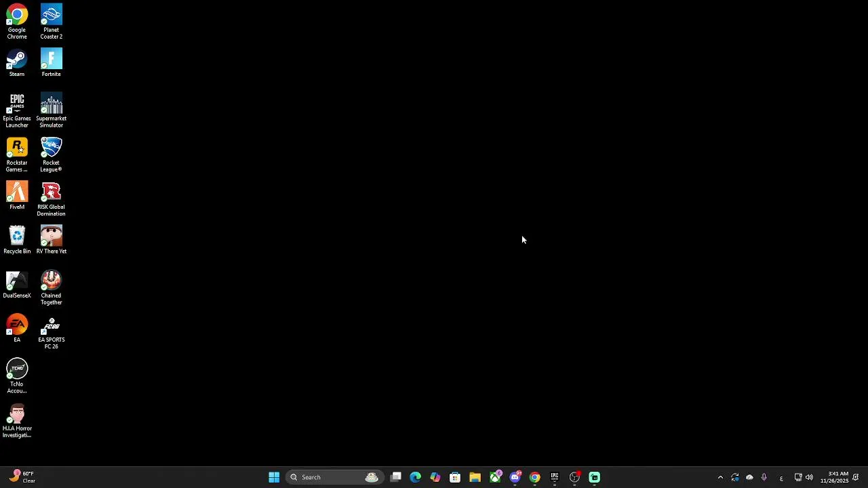Open the Windows Start menu
This screenshot has height=488, width=868.
[x=274, y=477]
